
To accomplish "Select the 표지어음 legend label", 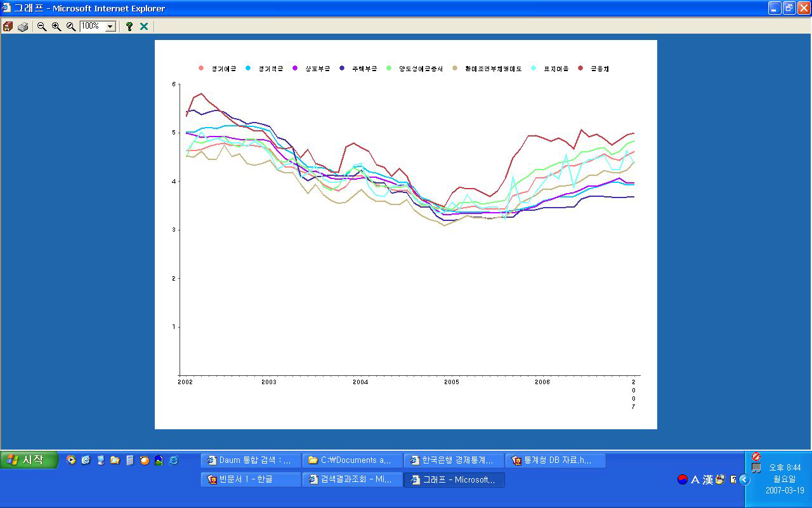I will [556, 69].
